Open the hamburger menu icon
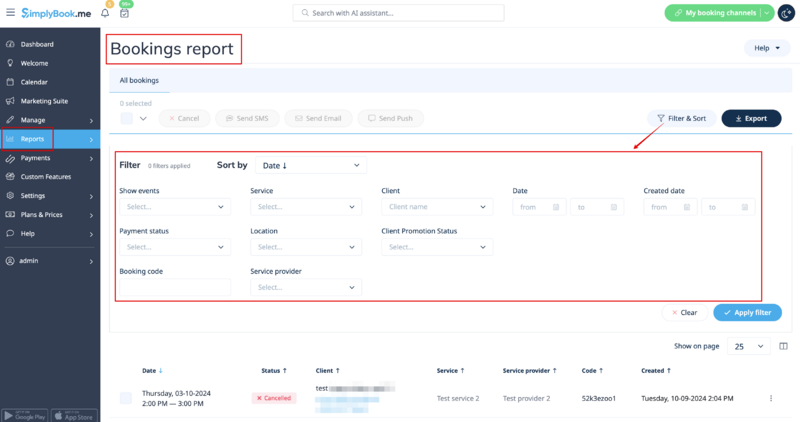Screen dimensions: 800x422 coord(10,12)
